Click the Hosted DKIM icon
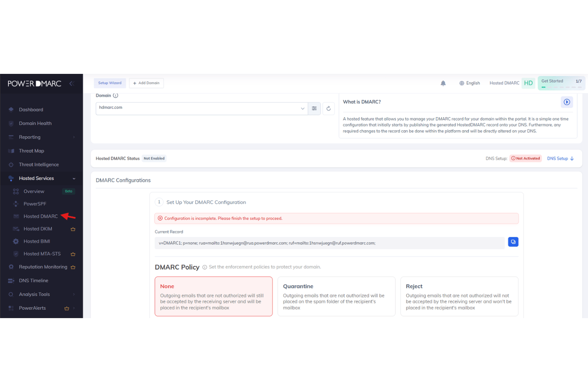 16,229
